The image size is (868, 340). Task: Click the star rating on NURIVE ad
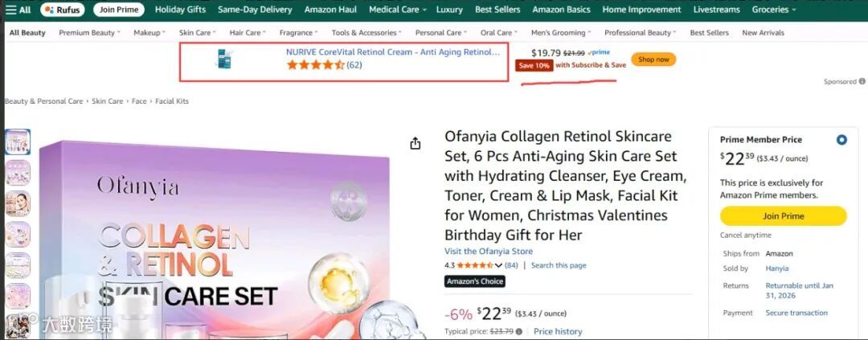coord(316,65)
